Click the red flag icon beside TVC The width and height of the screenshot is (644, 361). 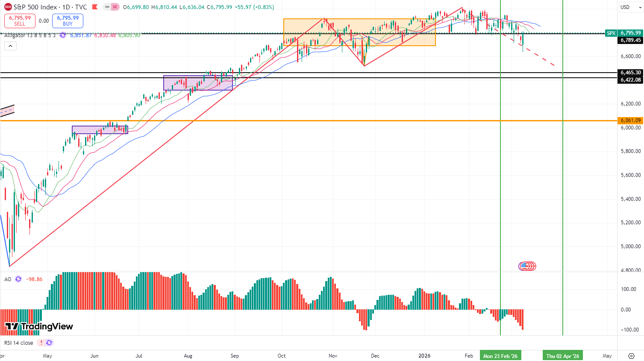(x=95, y=7)
